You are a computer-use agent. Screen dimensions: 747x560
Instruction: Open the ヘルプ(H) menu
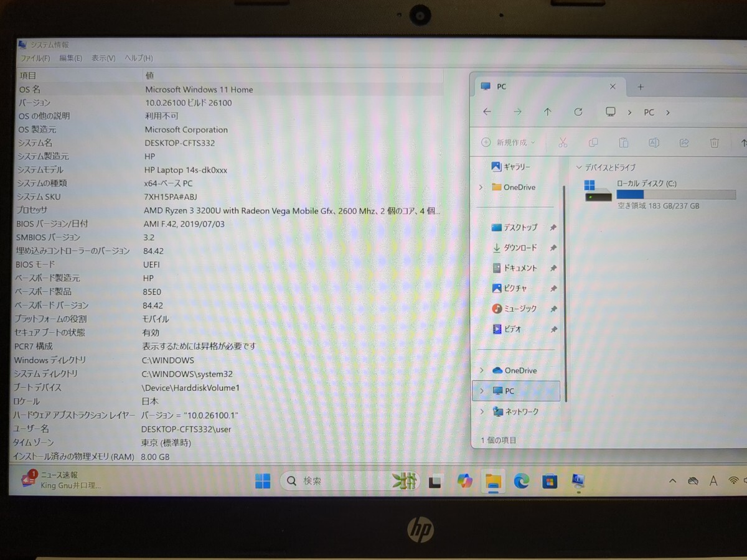pyautogui.click(x=139, y=58)
